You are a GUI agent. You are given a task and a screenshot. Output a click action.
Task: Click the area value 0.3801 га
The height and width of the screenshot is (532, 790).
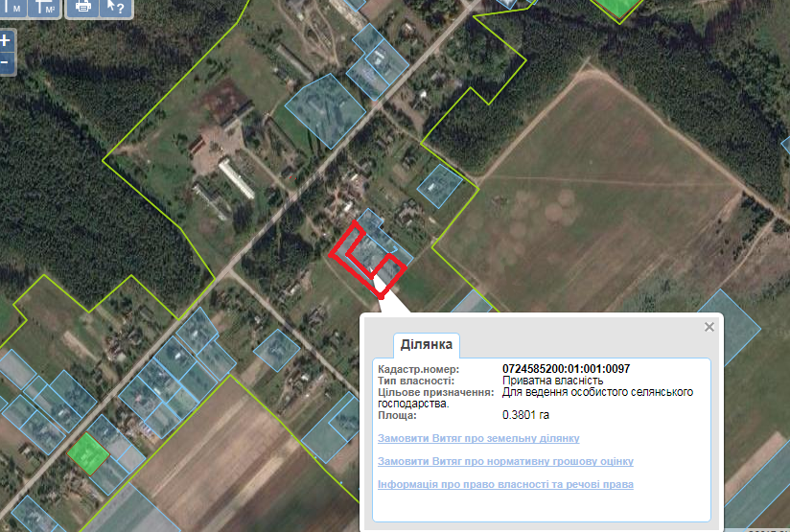[525, 415]
